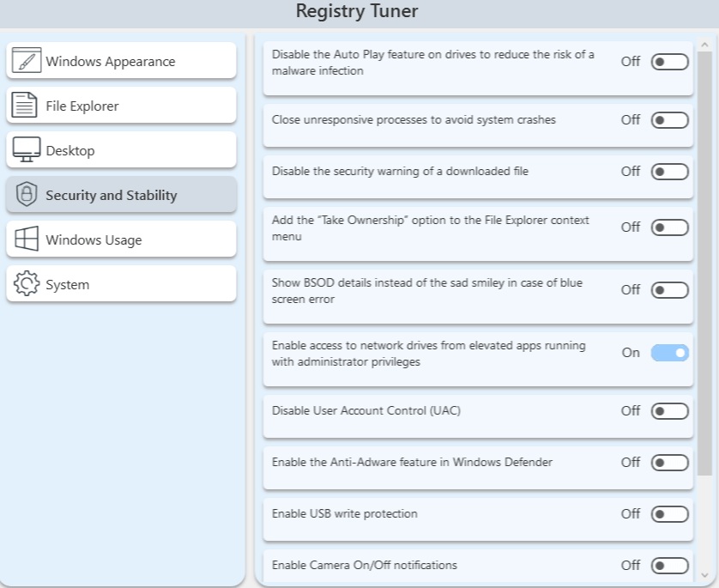
Task: Toggle the Disable Auto Play feature switch
Action: (x=669, y=62)
